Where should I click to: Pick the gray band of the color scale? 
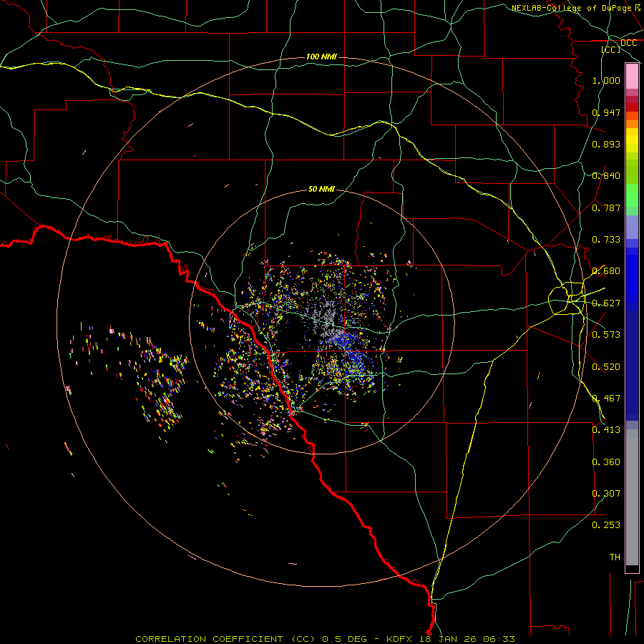[x=632, y=497]
